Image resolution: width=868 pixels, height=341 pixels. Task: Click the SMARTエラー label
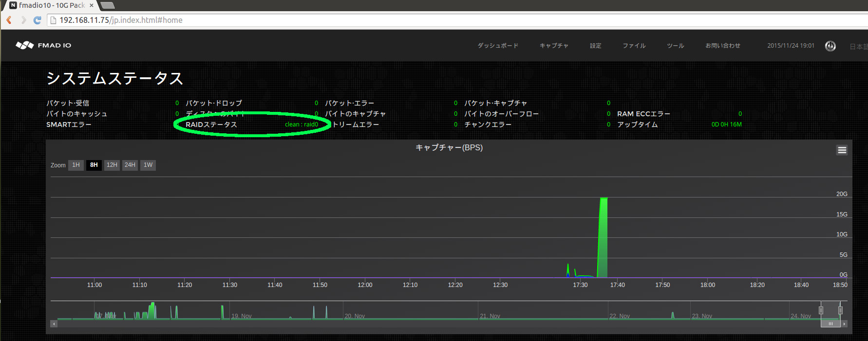tap(69, 125)
